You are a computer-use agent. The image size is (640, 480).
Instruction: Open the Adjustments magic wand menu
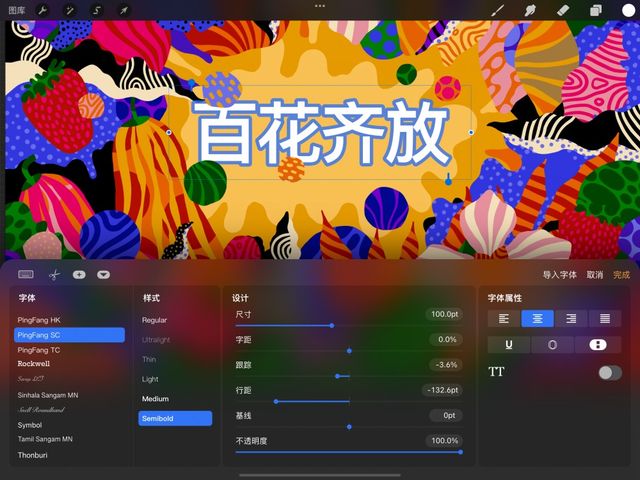pyautogui.click(x=70, y=10)
